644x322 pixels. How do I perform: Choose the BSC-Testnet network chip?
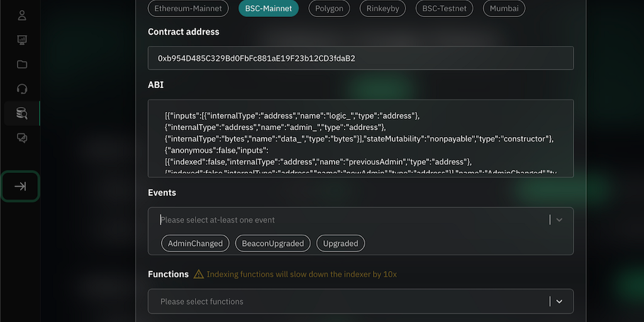click(x=444, y=8)
